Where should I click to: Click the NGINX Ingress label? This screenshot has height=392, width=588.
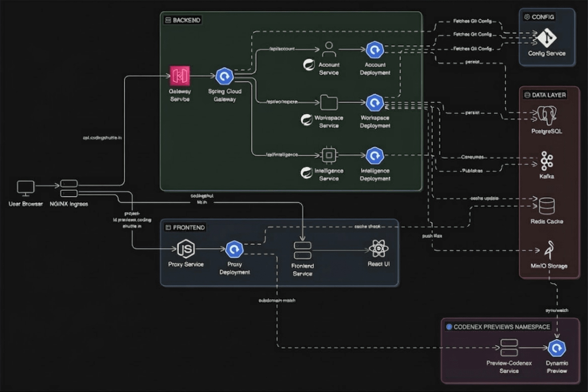coord(69,204)
